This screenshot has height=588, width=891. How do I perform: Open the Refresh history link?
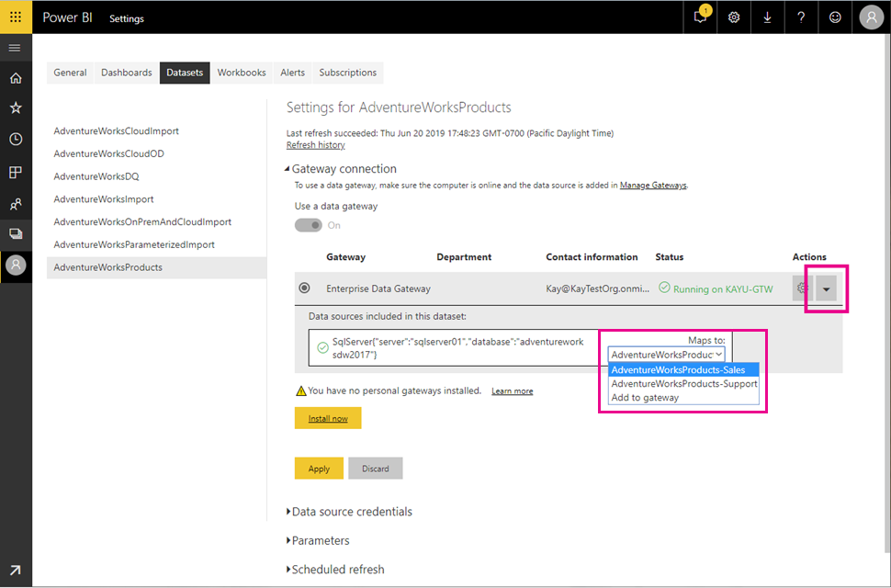coord(315,145)
